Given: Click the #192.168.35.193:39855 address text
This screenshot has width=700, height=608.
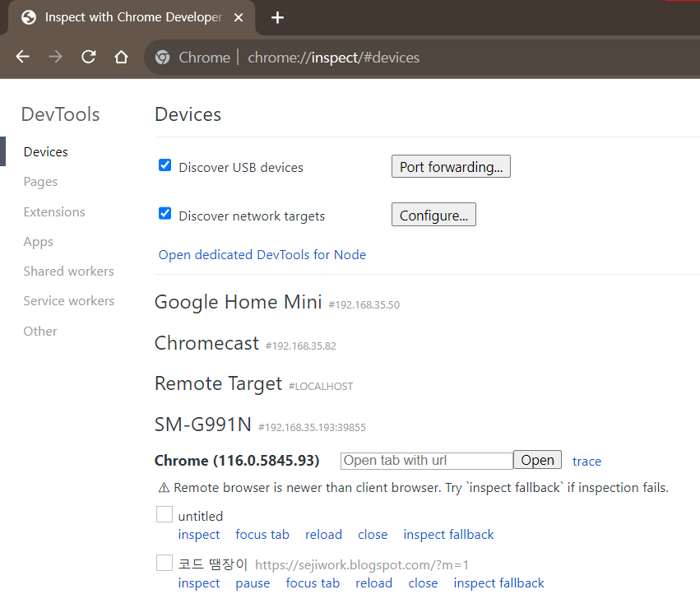Looking at the screenshot, I should click(312, 428).
